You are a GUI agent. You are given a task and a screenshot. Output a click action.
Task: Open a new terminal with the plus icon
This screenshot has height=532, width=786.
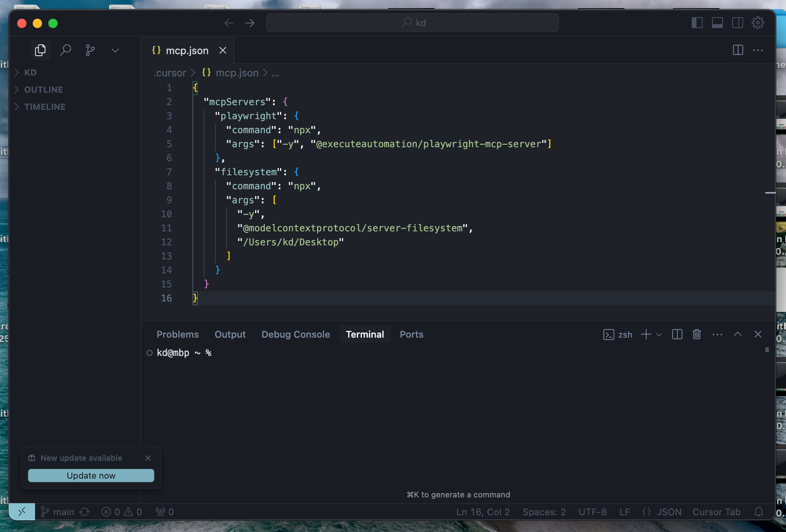(645, 334)
